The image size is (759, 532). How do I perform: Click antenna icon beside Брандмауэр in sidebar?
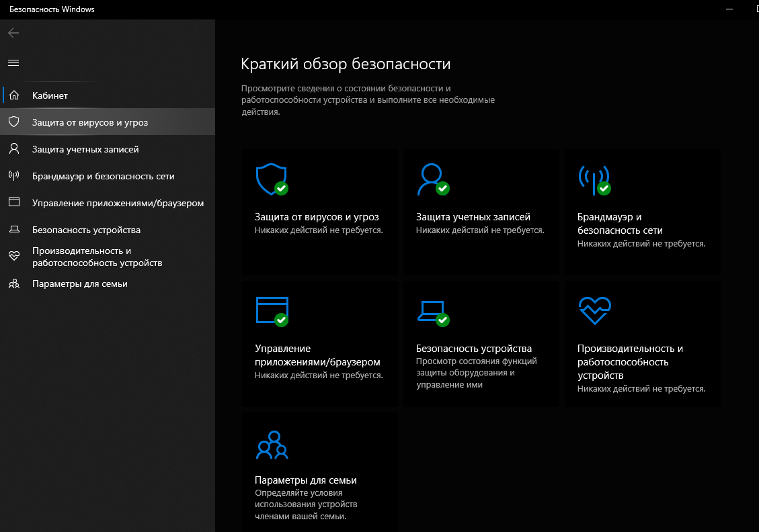click(x=14, y=175)
